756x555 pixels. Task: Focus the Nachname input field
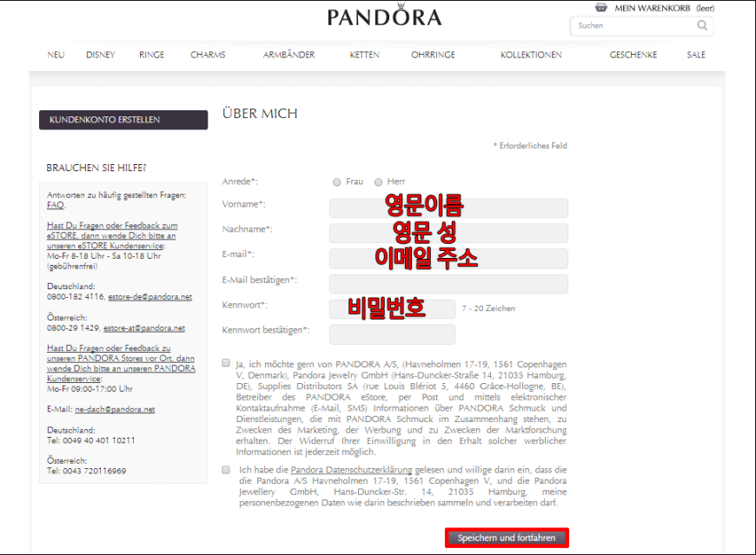click(448, 233)
